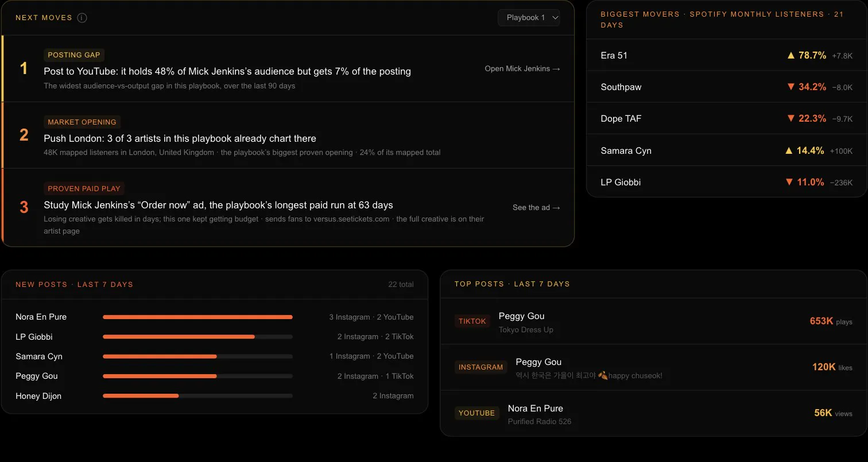868x462 pixels.
Task: Follow the Open Mick Jenkins link
Action: pyautogui.click(x=522, y=69)
